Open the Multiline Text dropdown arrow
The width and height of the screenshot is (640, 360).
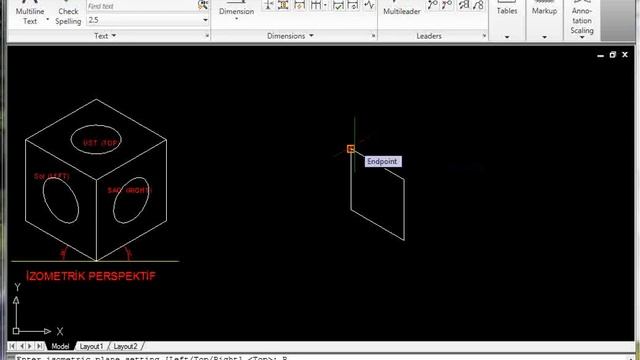[47, 20]
